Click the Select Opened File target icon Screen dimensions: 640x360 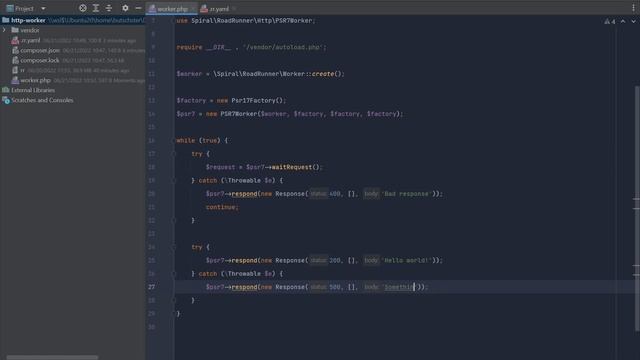point(82,8)
